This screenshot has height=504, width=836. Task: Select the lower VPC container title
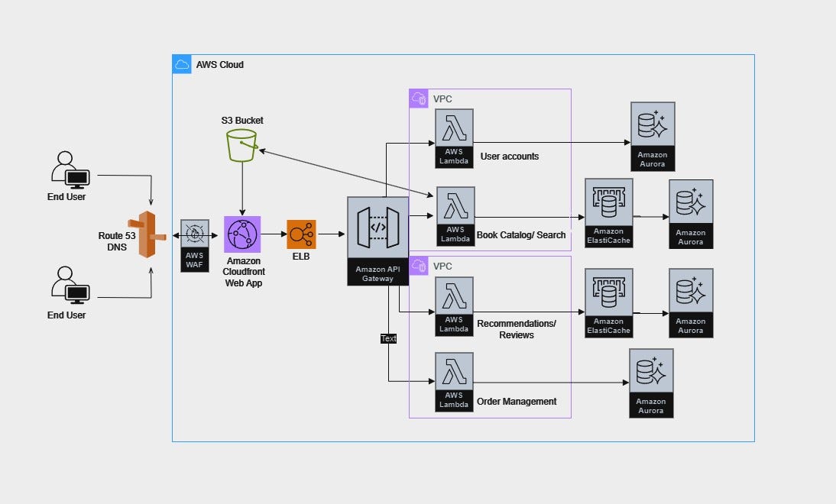click(442, 266)
